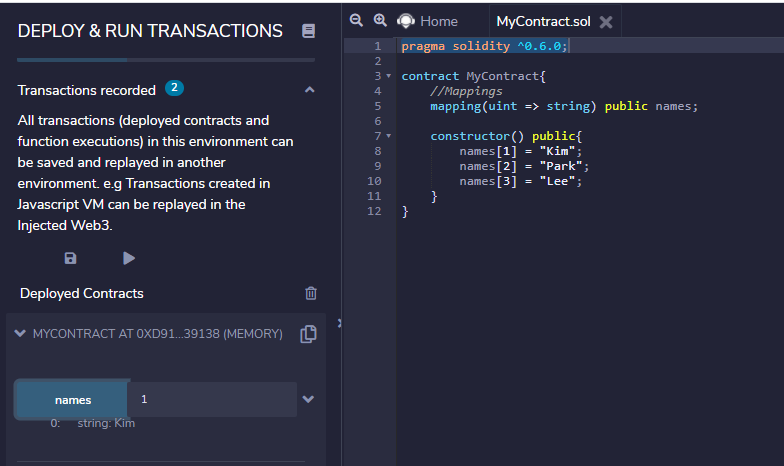The image size is (784, 466).
Task: Click the names[1] = "Kim" line
Action: [520, 151]
